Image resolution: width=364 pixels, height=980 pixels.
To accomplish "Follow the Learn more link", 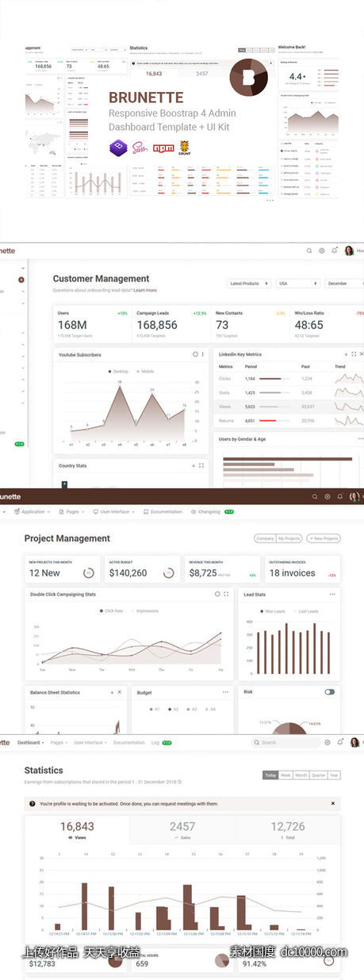I will coord(145,290).
